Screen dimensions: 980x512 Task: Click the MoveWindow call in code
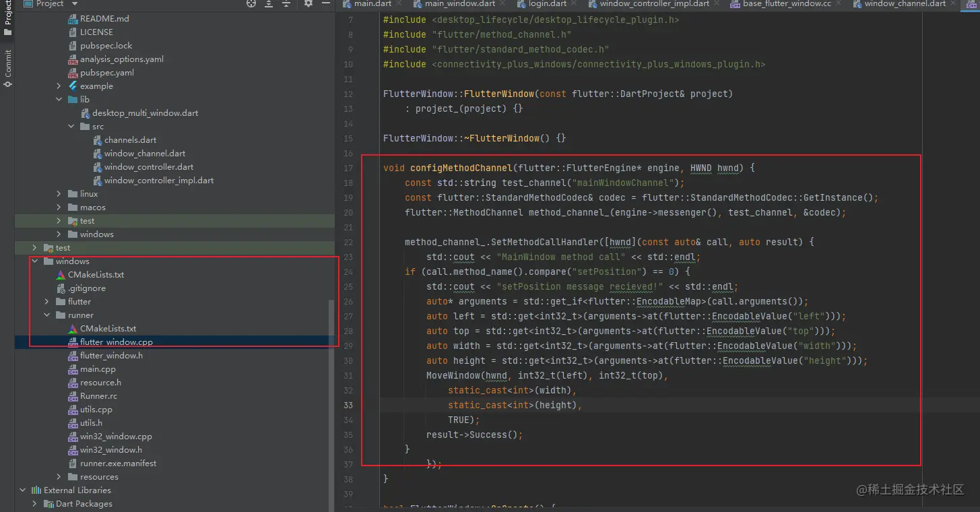click(x=453, y=375)
